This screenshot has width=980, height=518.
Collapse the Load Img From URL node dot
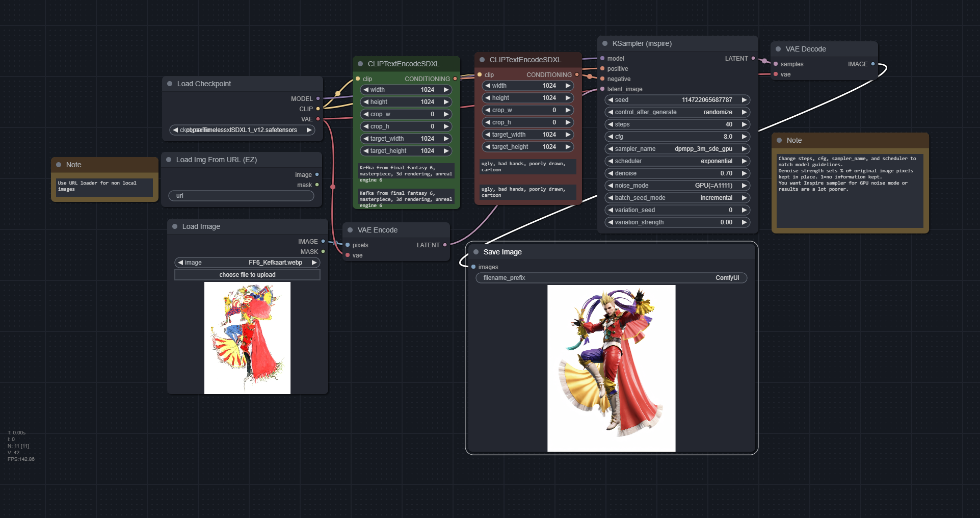tap(169, 160)
